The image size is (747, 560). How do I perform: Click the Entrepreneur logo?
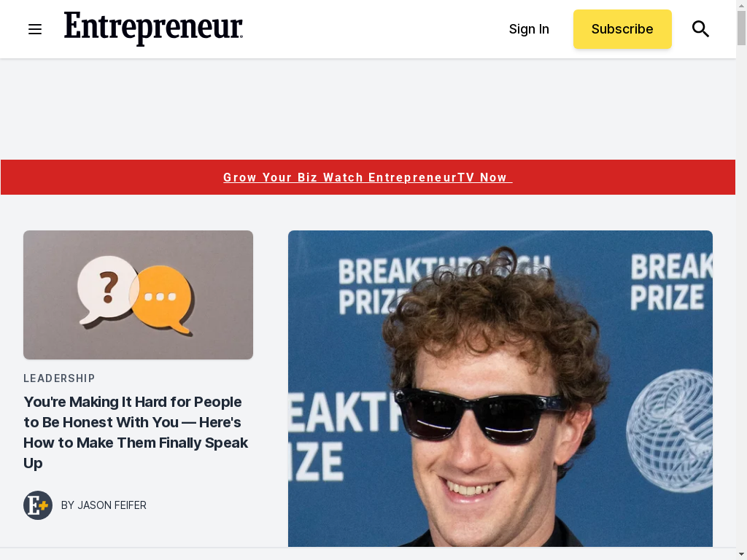click(x=153, y=28)
